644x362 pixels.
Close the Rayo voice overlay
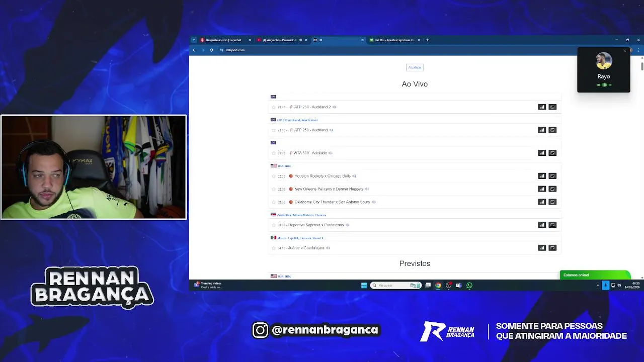(625, 51)
